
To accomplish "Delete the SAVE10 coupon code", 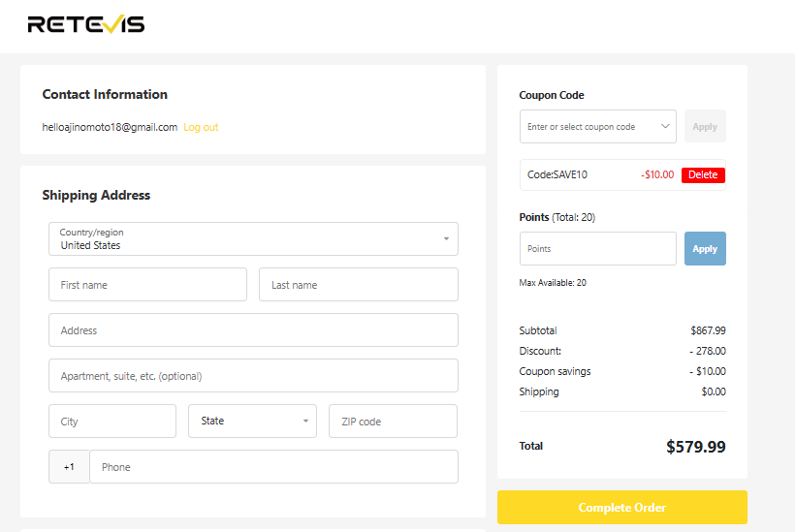I will click(703, 174).
